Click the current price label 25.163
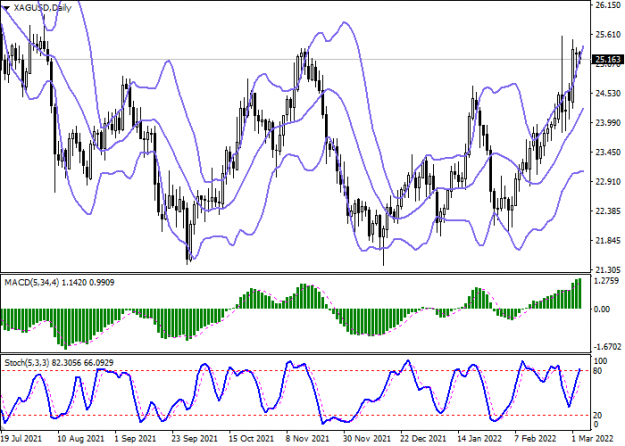Image resolution: width=625 pixels, height=446 pixels. click(x=608, y=60)
